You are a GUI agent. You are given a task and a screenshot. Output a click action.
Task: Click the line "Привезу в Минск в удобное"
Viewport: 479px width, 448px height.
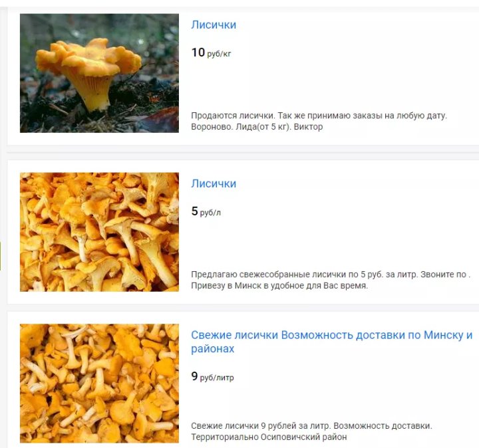(279, 286)
